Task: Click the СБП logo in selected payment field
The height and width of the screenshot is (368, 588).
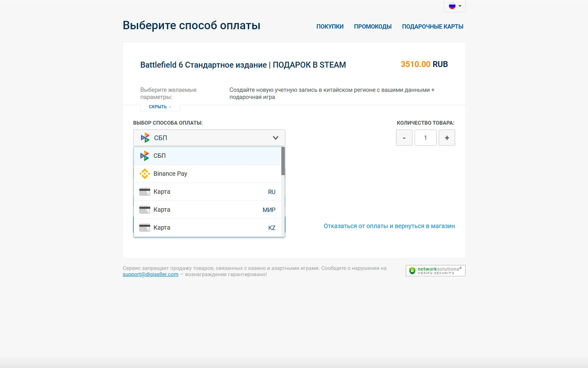Action: pyautogui.click(x=145, y=138)
